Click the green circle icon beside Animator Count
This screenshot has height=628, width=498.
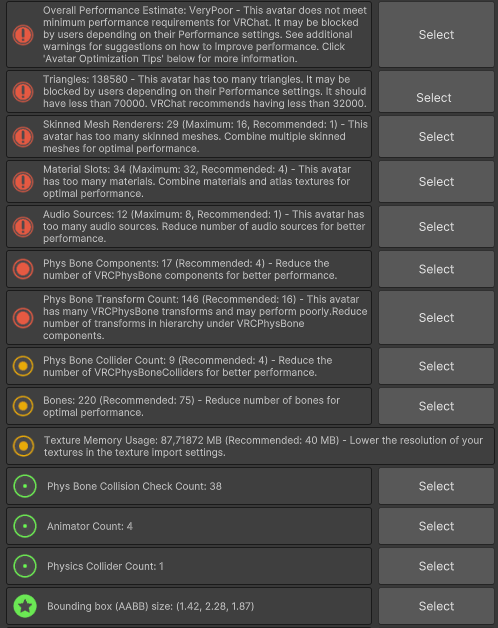coord(25,526)
